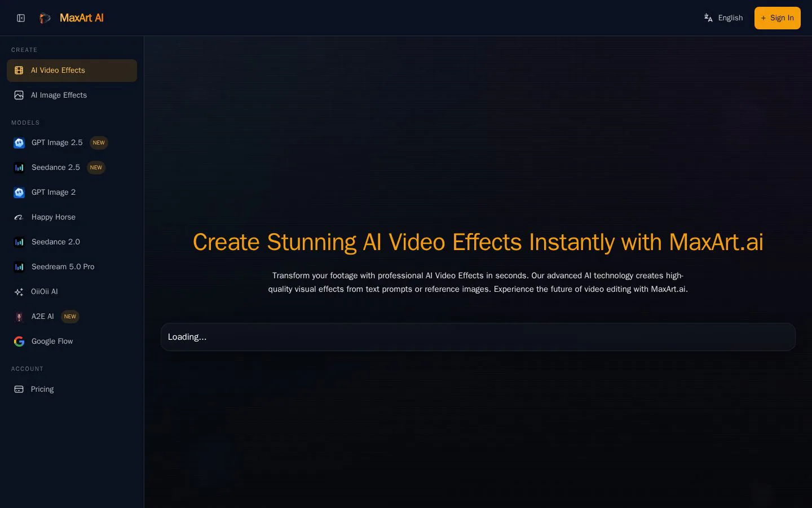Click the CREATE section label

pos(24,50)
